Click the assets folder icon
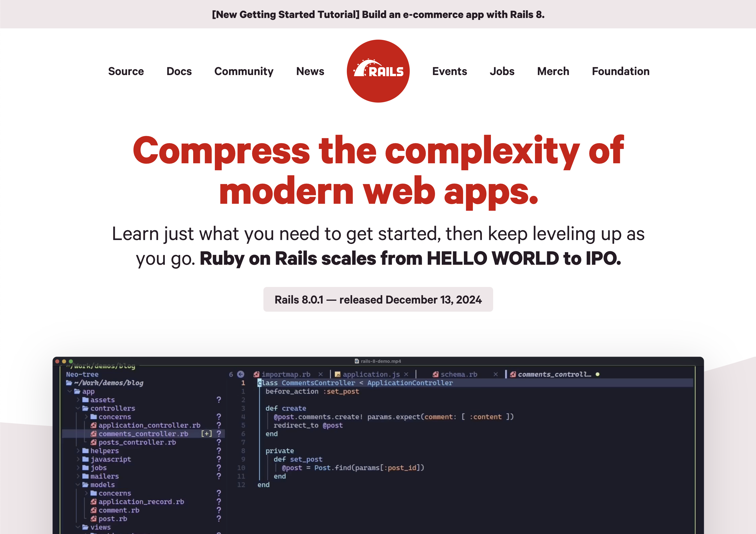Screen dimensions: 756x534 (86, 400)
